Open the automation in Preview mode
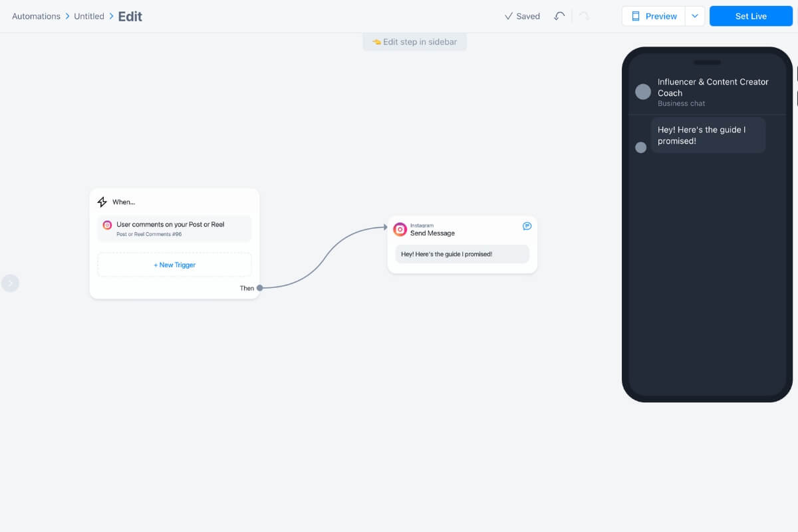Viewport: 798px width, 532px height. coord(658,15)
